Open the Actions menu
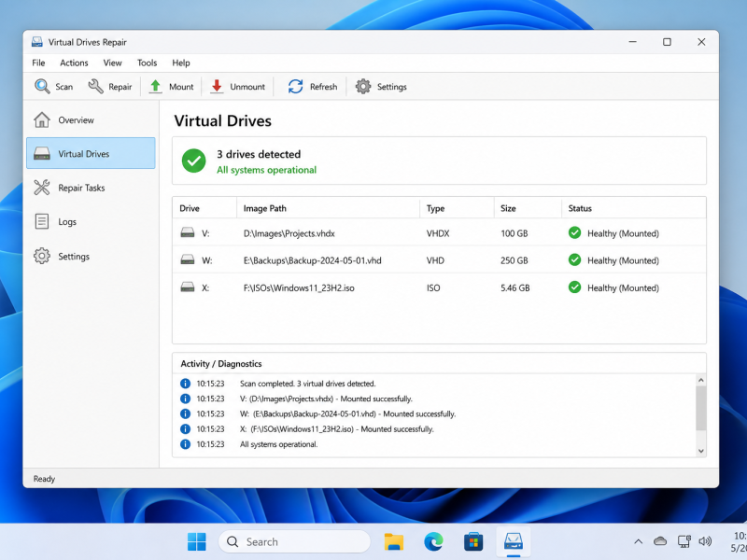The height and width of the screenshot is (560, 747). click(x=74, y=63)
